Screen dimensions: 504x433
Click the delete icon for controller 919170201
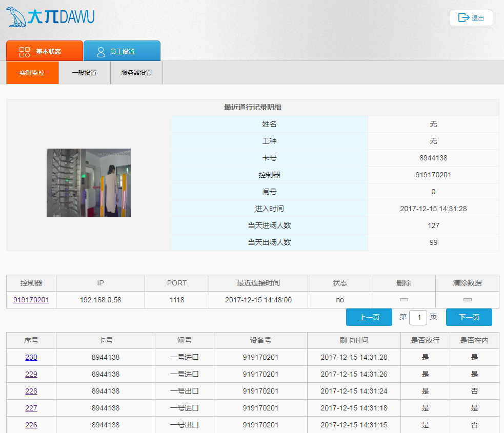404,300
